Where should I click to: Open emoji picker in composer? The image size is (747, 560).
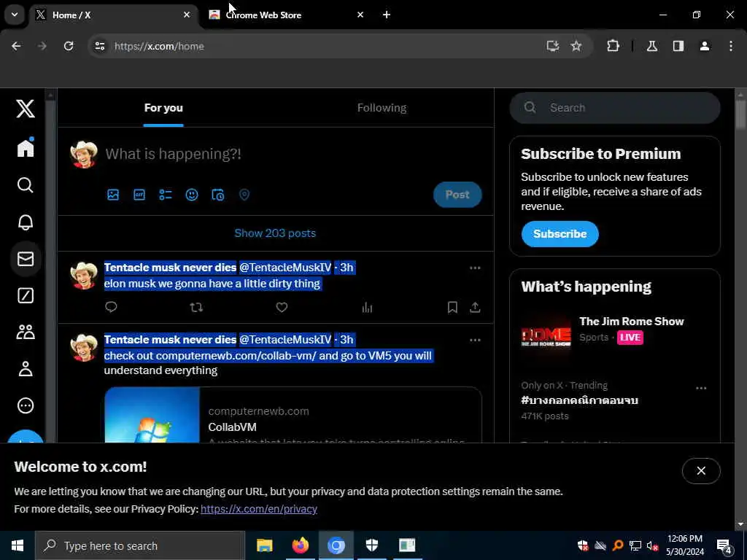pyautogui.click(x=192, y=194)
